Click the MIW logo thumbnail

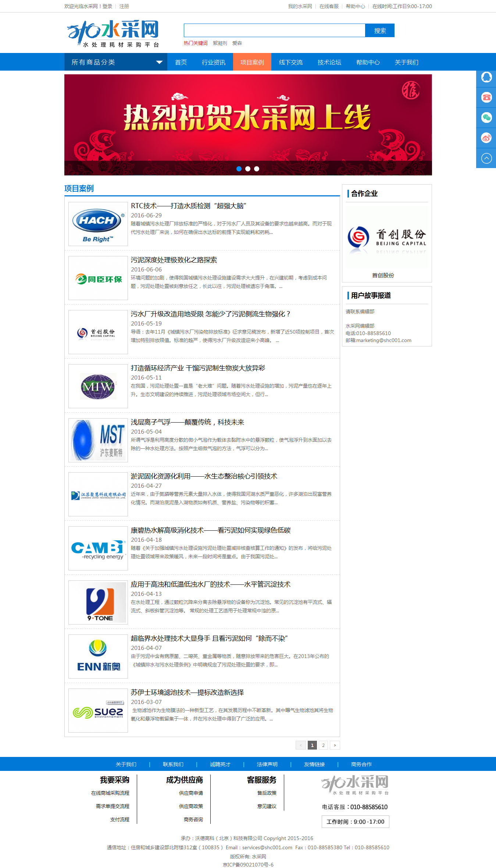[98, 386]
